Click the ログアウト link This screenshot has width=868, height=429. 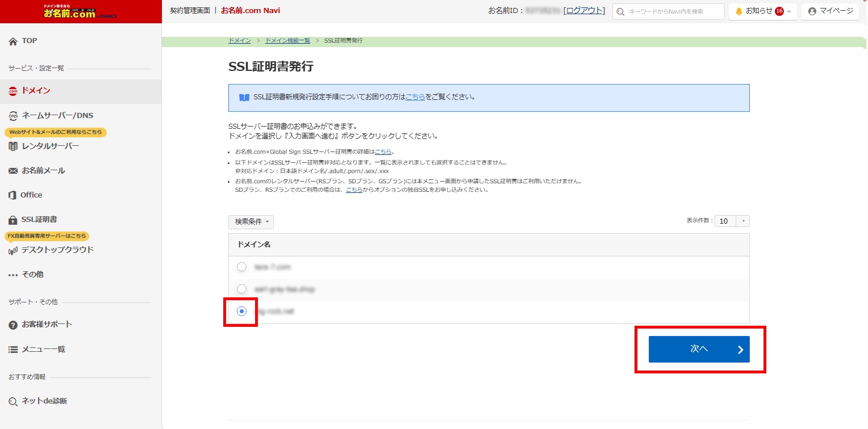585,11
